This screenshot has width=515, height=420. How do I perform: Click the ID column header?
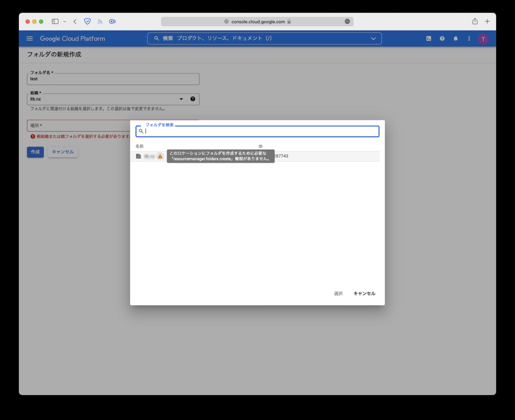tap(260, 146)
